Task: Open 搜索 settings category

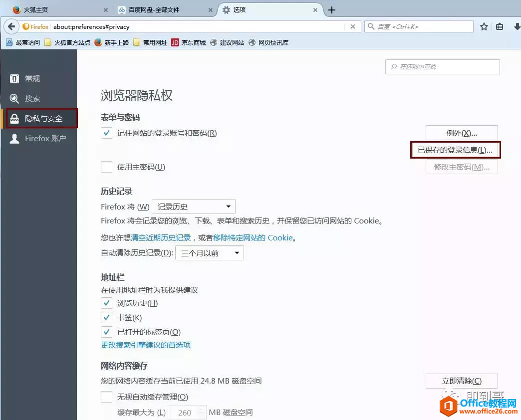Action: point(39,98)
